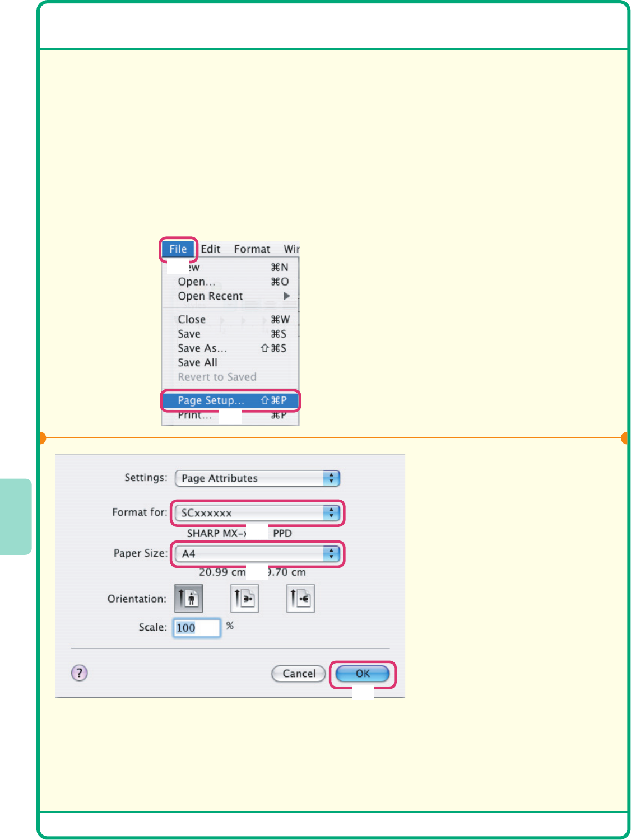Expand the Paper Size A4 dropdown
The height and width of the screenshot is (840, 631).
(258, 554)
